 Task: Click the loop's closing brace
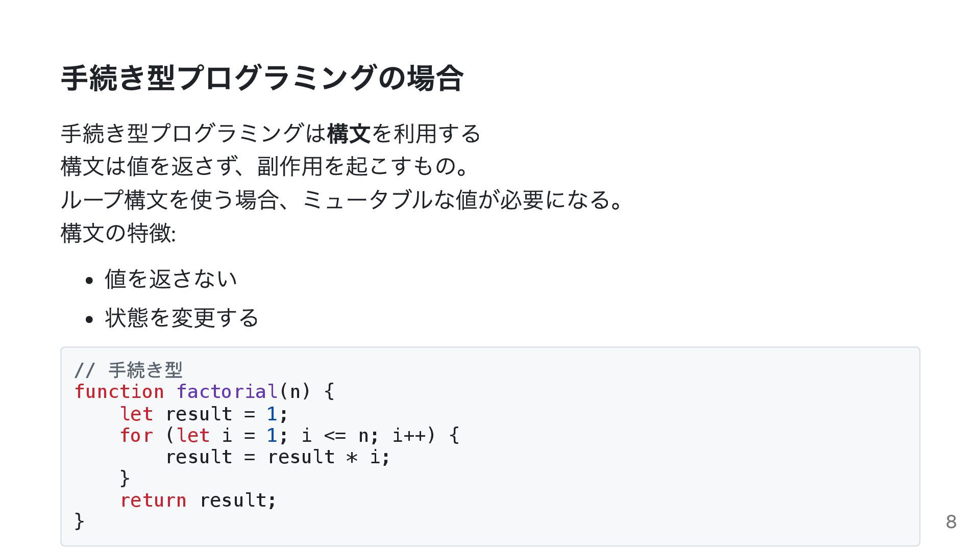tap(125, 479)
